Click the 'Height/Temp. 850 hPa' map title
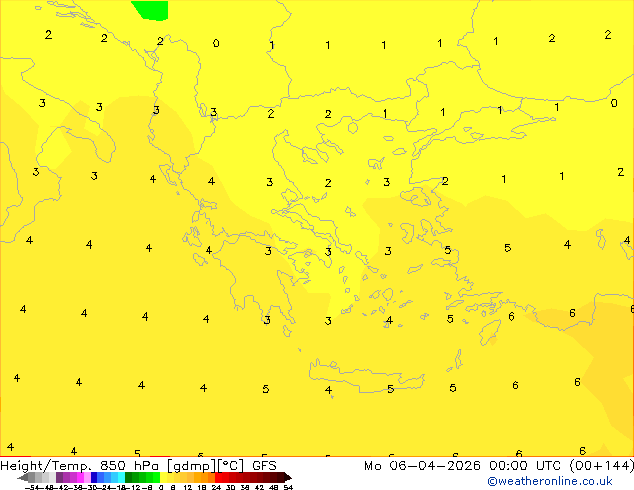Image resolution: width=634 pixels, height=490 pixels. click(79, 466)
